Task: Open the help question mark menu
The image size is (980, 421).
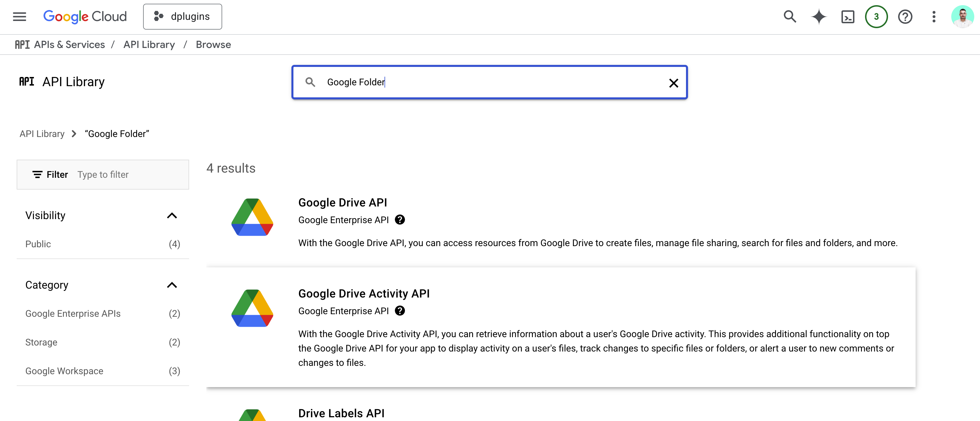Action: coord(905,17)
